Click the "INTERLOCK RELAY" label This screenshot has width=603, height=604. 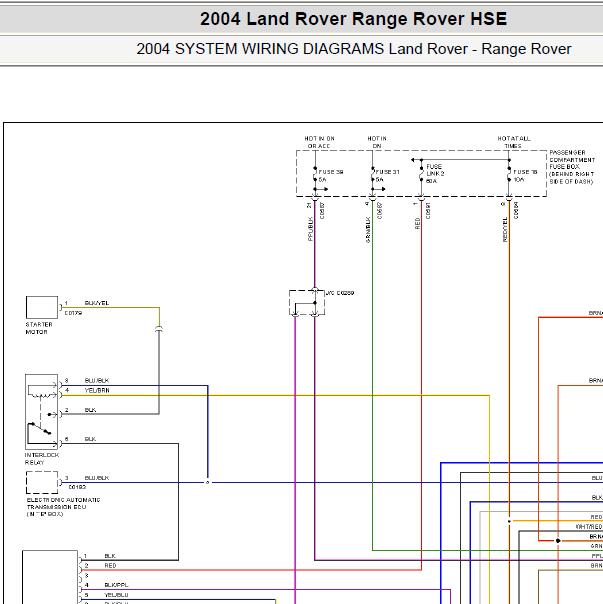click(42, 459)
